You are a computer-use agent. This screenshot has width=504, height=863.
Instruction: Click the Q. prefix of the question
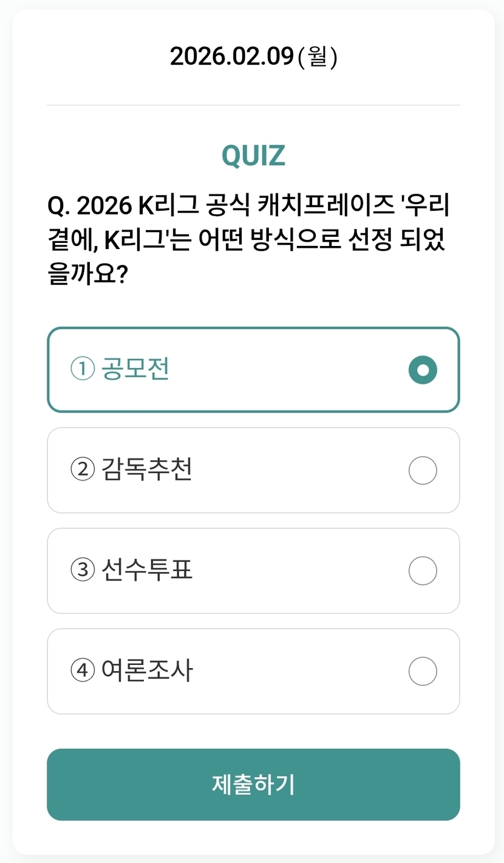pyautogui.click(x=59, y=207)
